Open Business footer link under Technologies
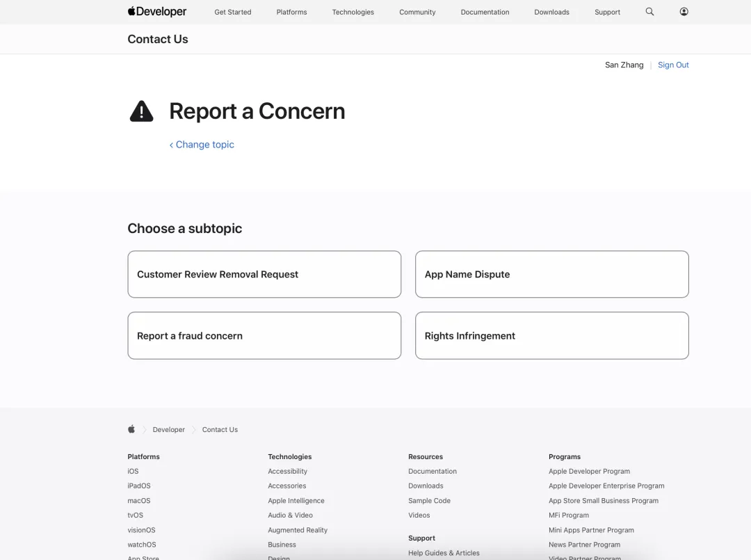 tap(282, 545)
